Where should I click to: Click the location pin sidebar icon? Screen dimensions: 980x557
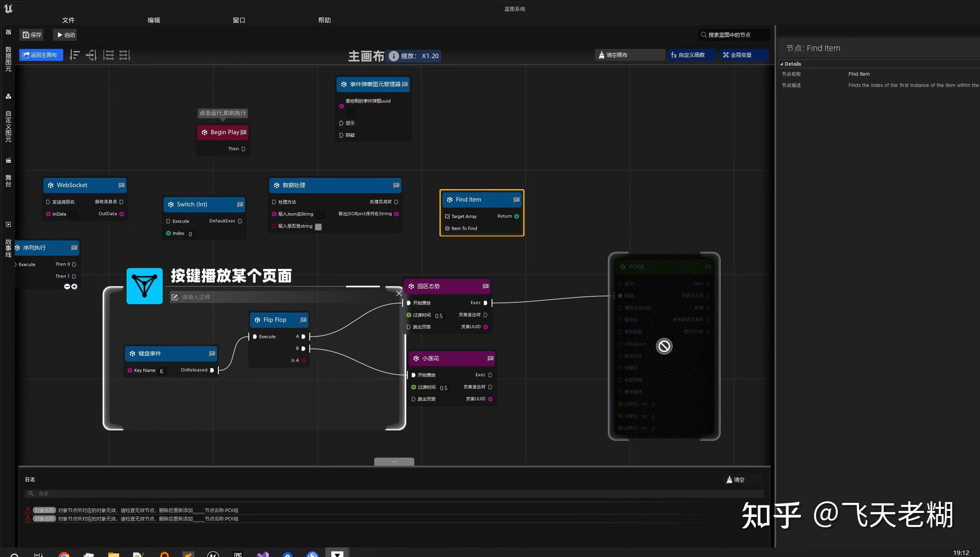(8, 96)
